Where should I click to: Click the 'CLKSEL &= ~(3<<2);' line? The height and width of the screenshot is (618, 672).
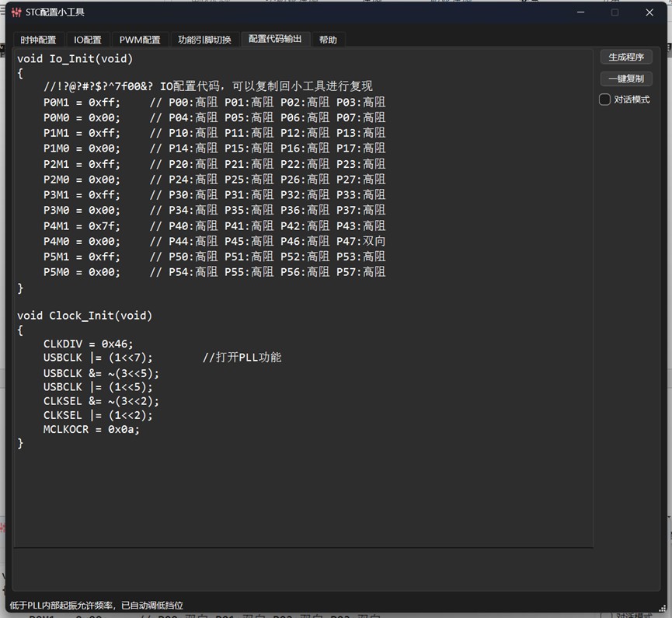coord(101,401)
